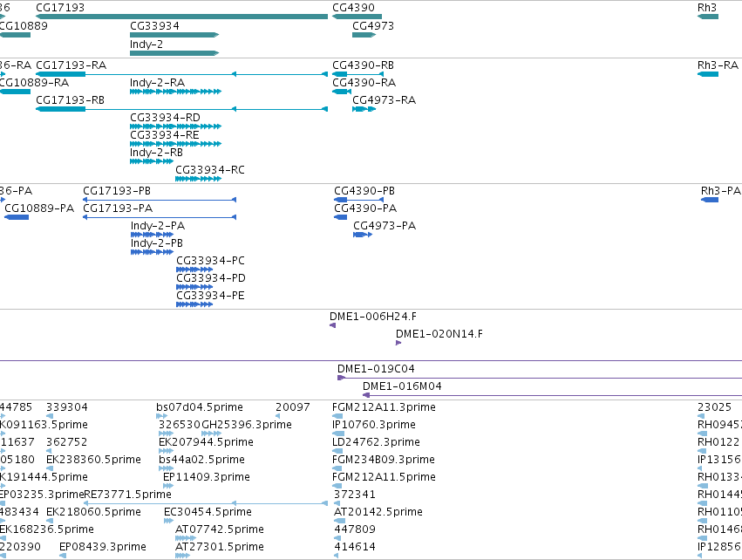Click the CG17193-RA transcript label
This screenshot has width=742, height=560.
[x=71, y=65]
